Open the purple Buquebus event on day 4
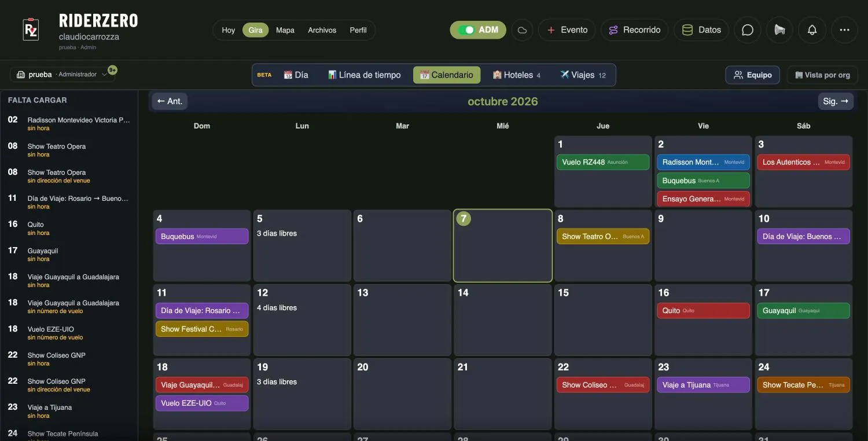The width and height of the screenshot is (868, 441). (x=202, y=236)
